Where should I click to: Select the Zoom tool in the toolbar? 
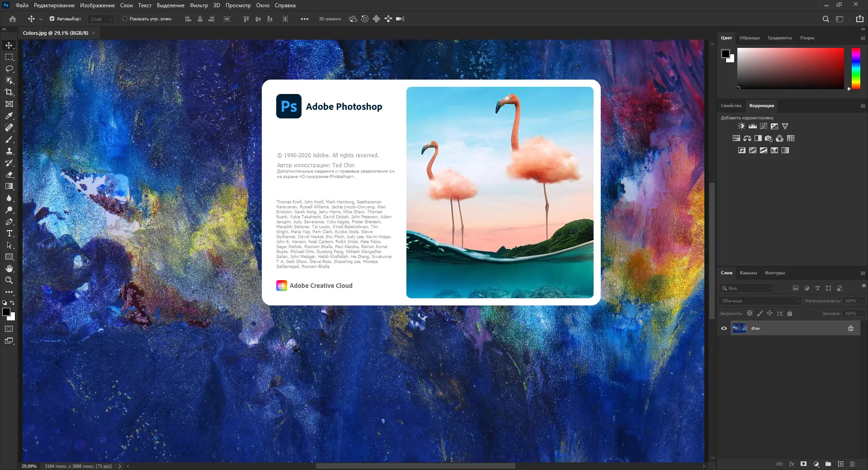coord(9,280)
